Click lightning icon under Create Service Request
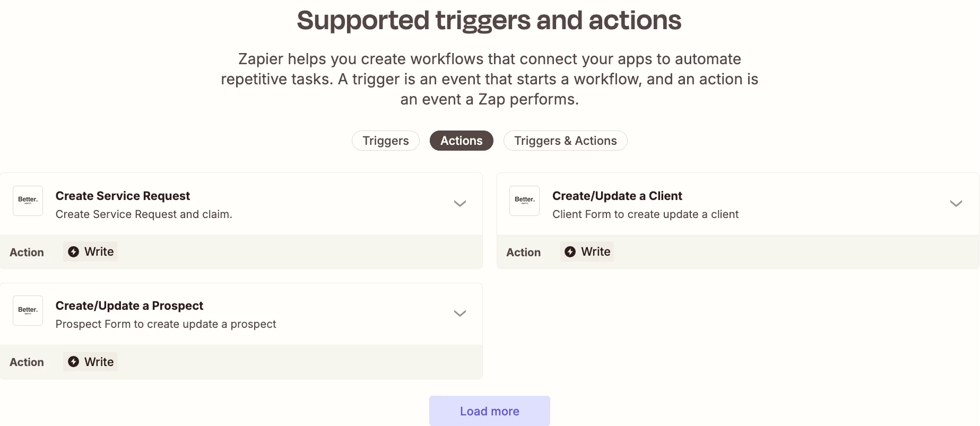 click(74, 251)
